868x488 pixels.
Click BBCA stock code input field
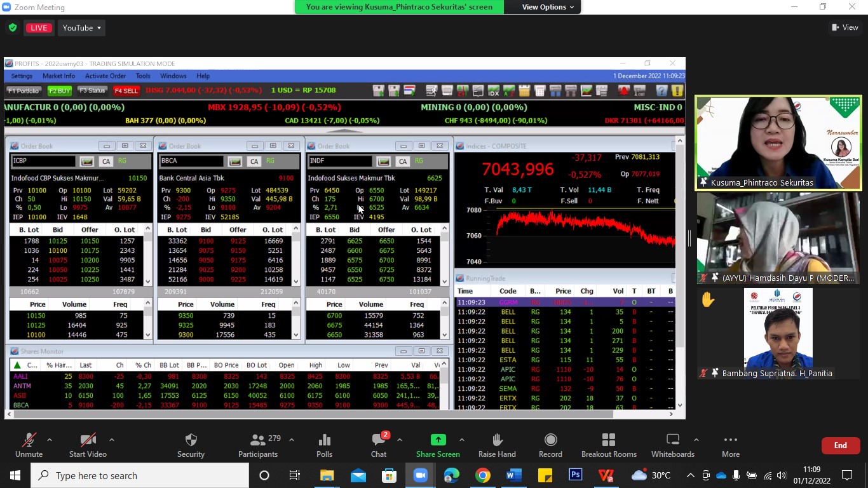(x=191, y=161)
